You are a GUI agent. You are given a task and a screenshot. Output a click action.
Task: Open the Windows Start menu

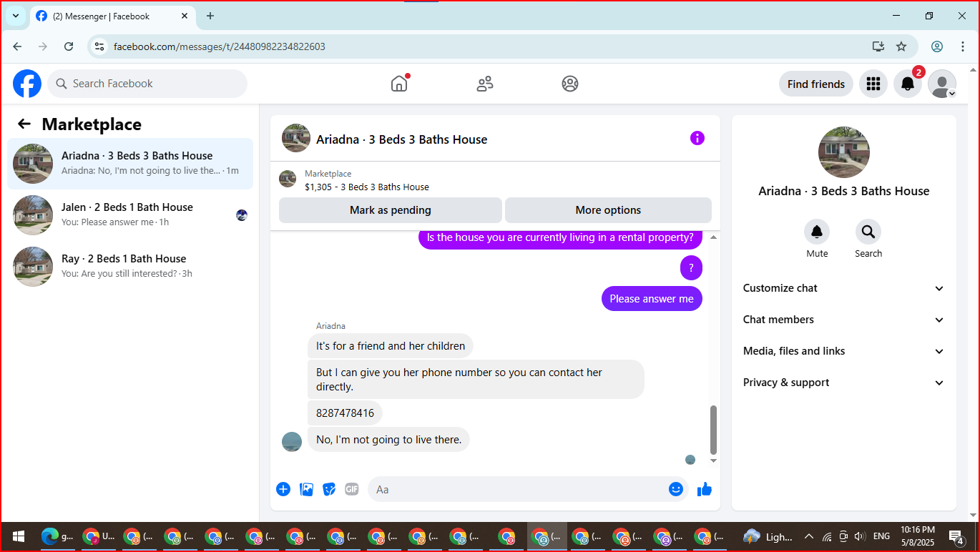(19, 536)
